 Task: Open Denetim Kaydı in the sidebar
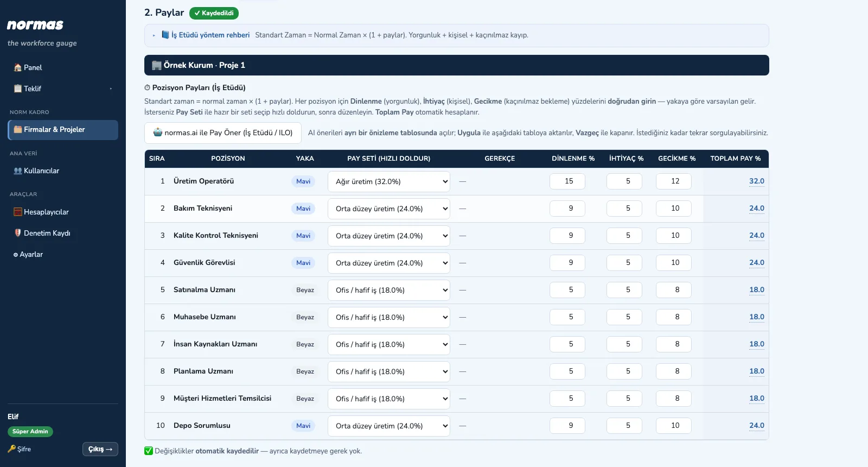pyautogui.click(x=63, y=233)
